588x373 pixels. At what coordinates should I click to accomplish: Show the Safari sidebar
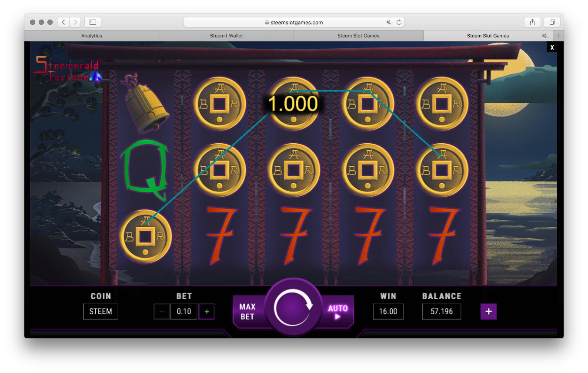[x=93, y=22]
